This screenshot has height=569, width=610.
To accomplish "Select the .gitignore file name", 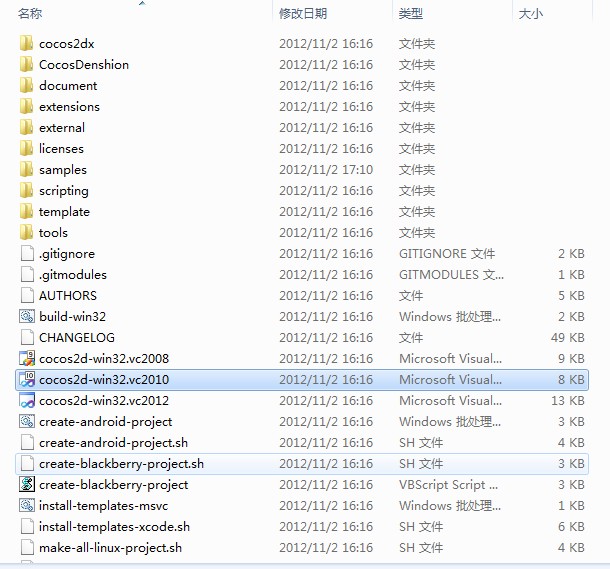I will point(67,254).
